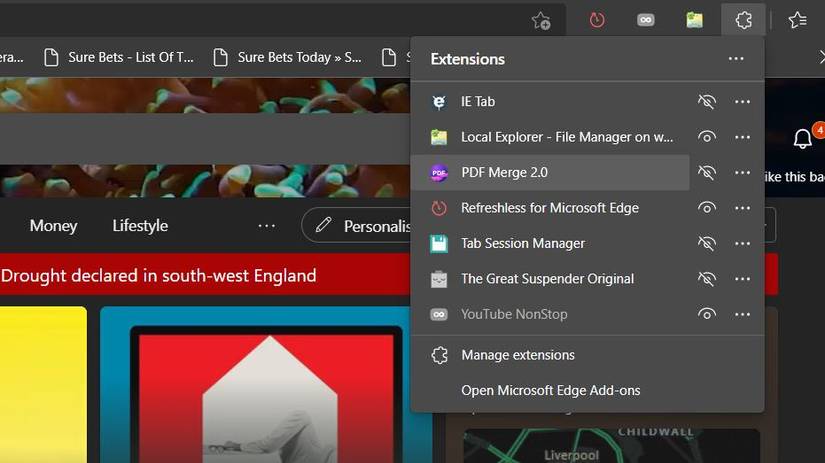Show IE Tab in toolbar

707,102
